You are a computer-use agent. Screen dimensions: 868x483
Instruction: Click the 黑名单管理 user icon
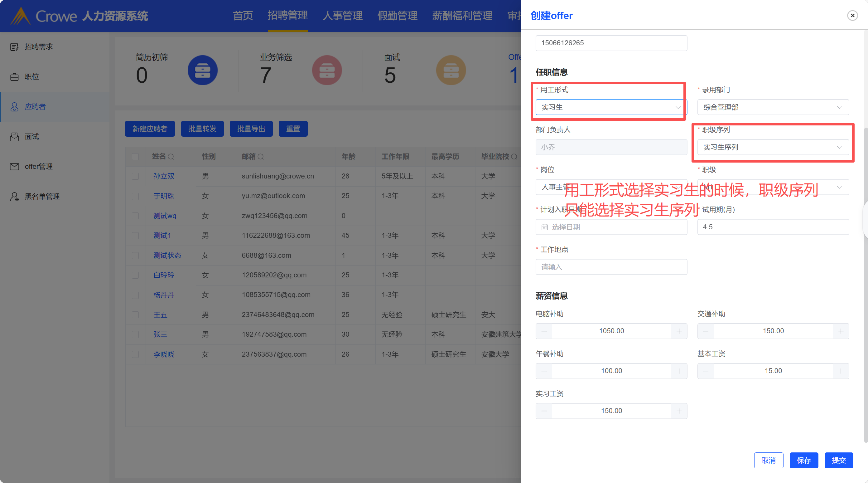pyautogui.click(x=14, y=197)
